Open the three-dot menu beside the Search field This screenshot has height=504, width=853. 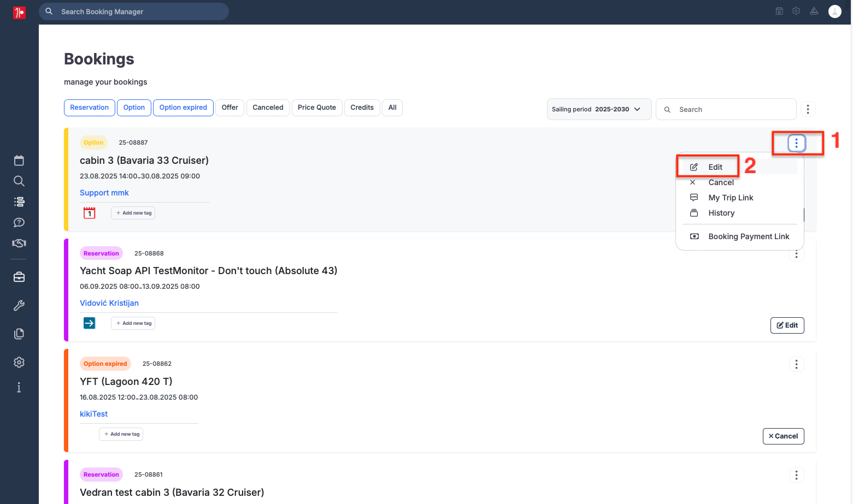click(808, 109)
